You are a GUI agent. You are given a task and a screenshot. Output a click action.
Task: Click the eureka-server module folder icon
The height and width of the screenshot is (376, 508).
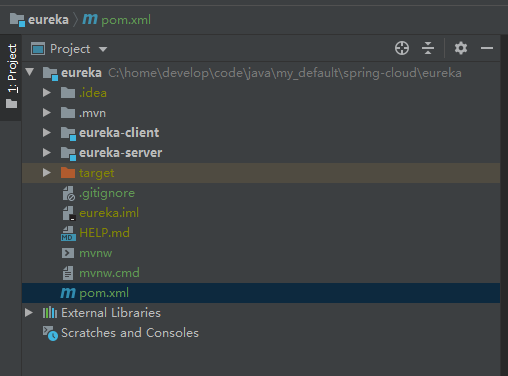[68, 153]
